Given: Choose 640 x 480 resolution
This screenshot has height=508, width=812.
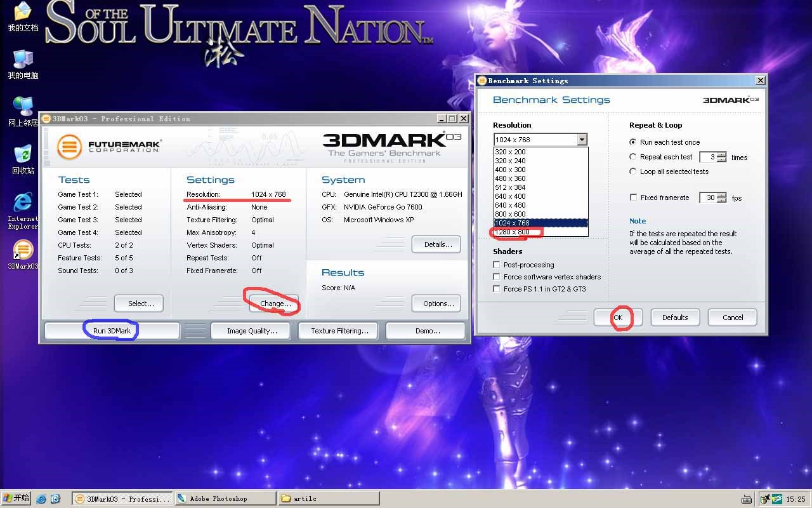Looking at the screenshot, I should (x=541, y=205).
